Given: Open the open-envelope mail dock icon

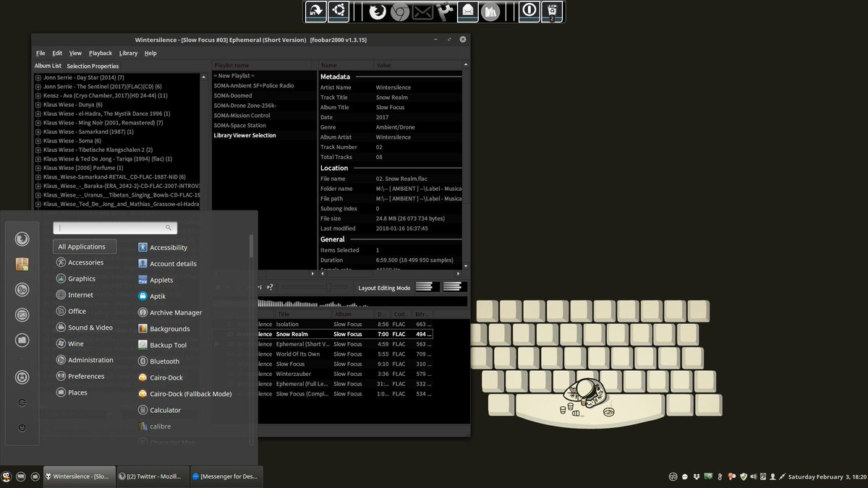Looking at the screenshot, I should click(469, 11).
